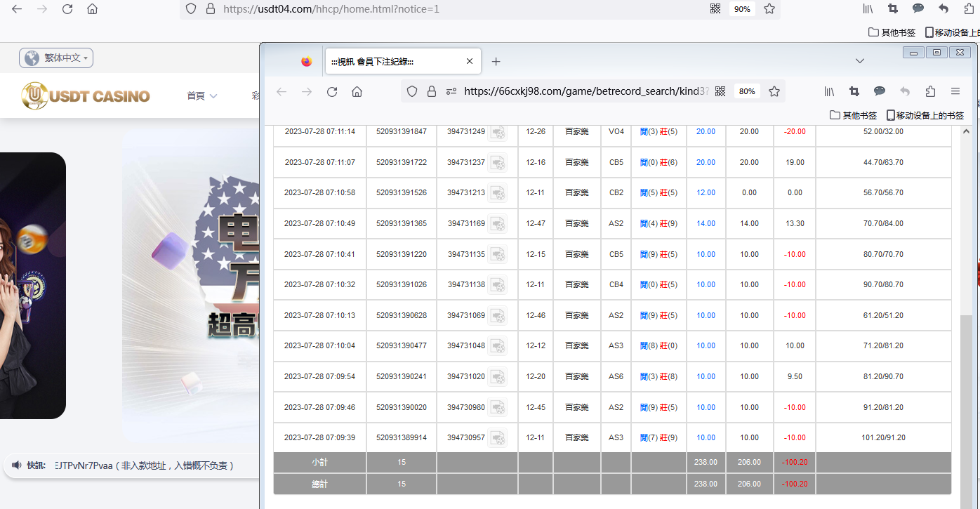Click the 快訊 speaker announcement icon
Image resolution: width=980 pixels, height=509 pixels.
[16, 465]
